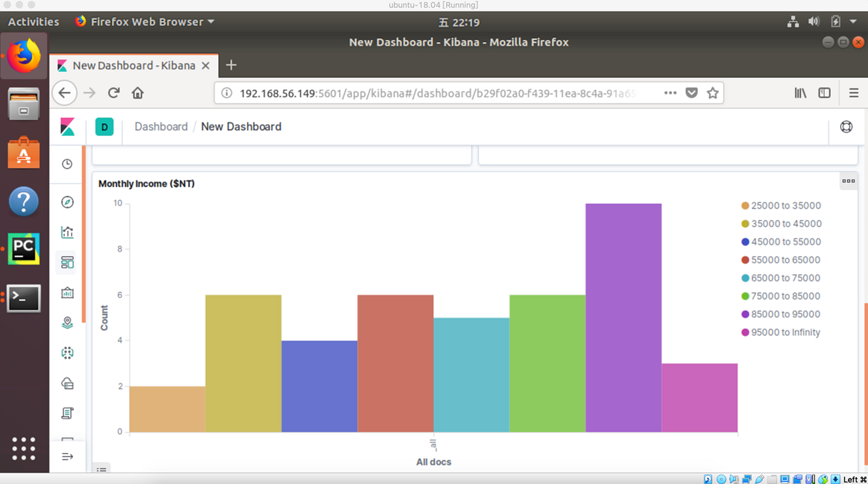Screen dimensions: 868x484
Task: Open the Discover app in Kibana sidebar
Action: tap(67, 201)
